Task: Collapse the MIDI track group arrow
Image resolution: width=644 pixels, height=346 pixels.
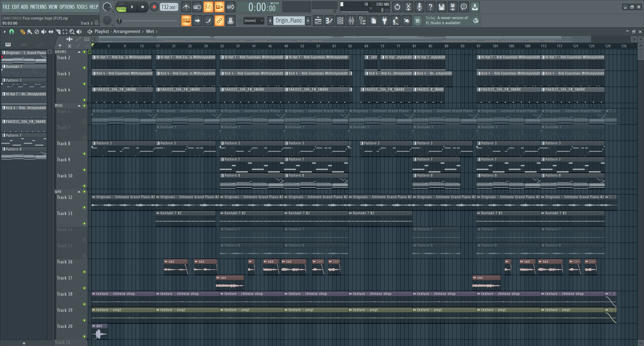Action: click(79, 105)
